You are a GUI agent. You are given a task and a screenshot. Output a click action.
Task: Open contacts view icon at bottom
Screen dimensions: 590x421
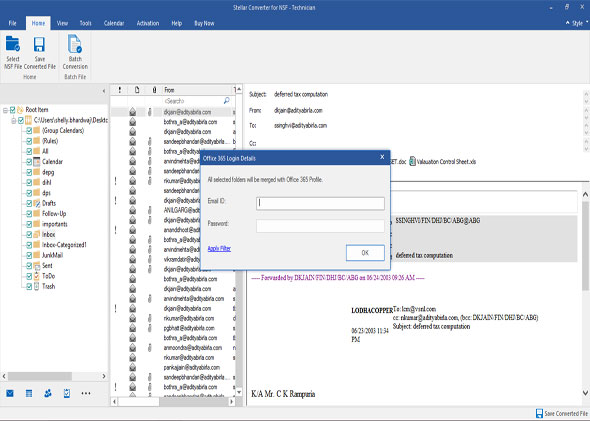[48, 394]
